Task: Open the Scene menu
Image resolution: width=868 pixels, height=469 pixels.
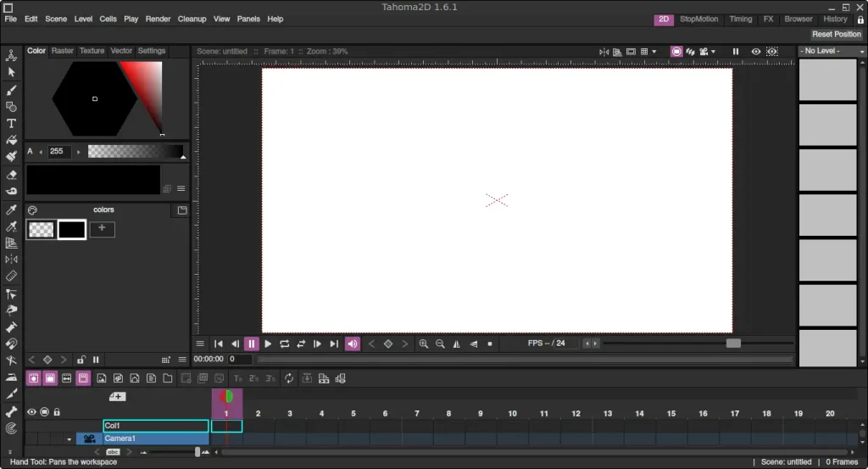Action: pos(56,19)
